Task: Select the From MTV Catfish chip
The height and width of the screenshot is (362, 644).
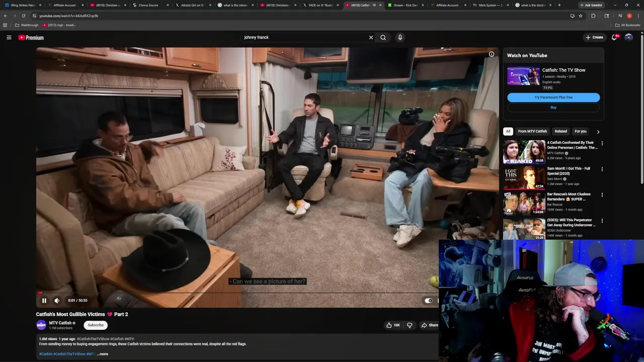Action: pos(532,132)
